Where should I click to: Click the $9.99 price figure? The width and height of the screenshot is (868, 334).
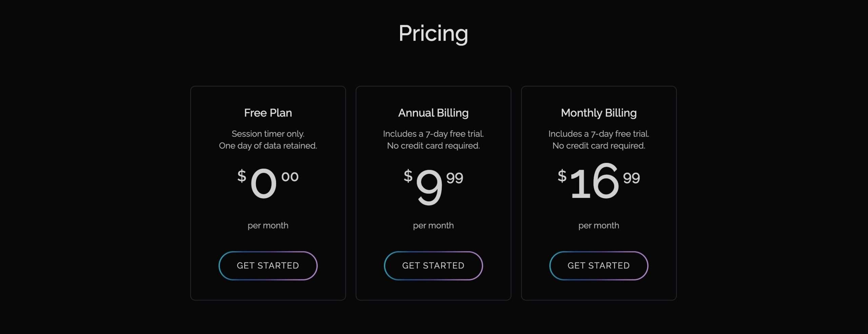[x=433, y=186]
